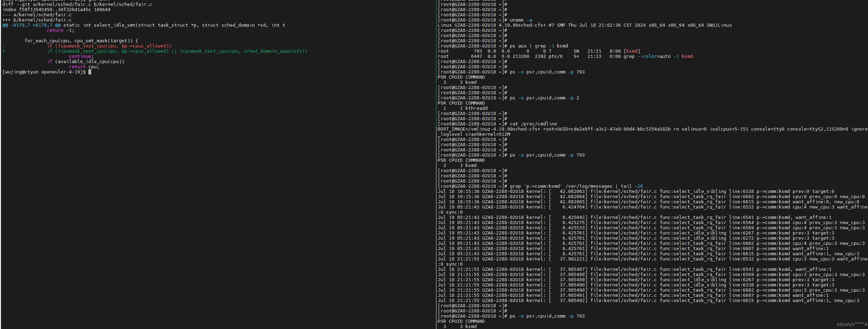
Task: Click the root 6447 grep --color=auto row
Action: coord(565,56)
